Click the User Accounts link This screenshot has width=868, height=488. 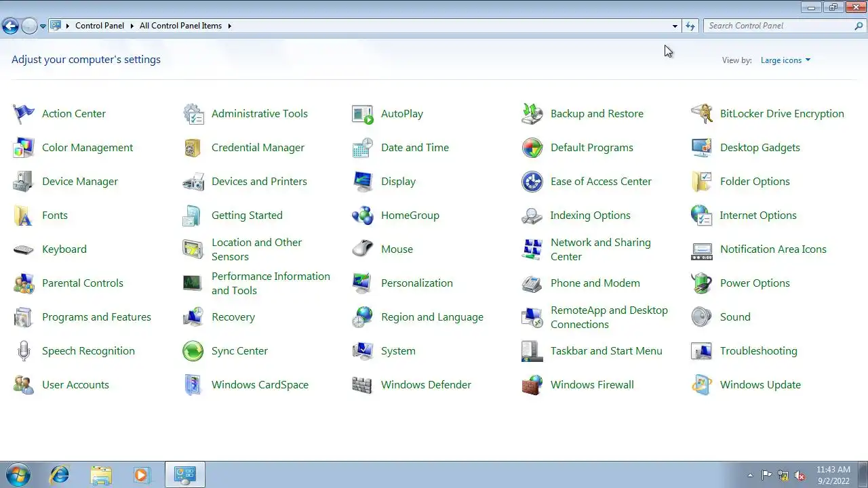click(x=75, y=385)
